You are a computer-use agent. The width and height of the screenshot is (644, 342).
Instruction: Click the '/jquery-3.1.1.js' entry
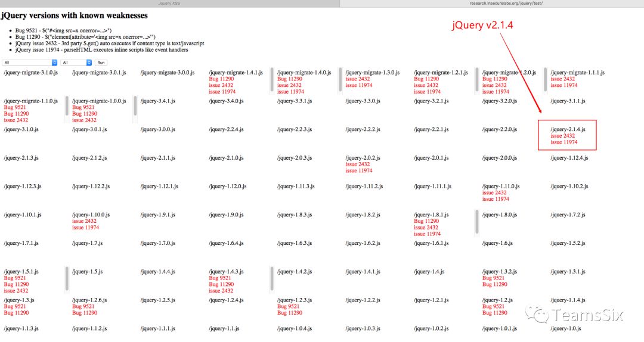pos(568,101)
